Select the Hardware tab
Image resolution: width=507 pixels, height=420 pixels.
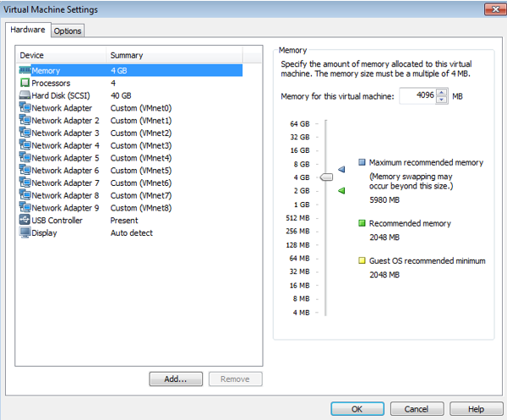click(27, 30)
